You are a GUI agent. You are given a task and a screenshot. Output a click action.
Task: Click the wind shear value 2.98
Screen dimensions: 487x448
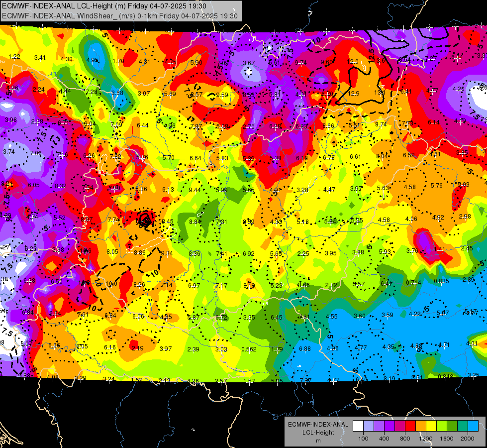(x=465, y=217)
